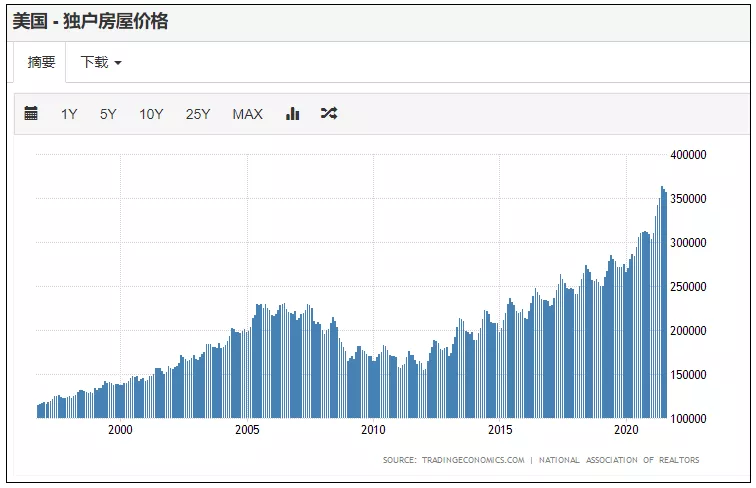Click the 400000 axis label

click(x=688, y=155)
